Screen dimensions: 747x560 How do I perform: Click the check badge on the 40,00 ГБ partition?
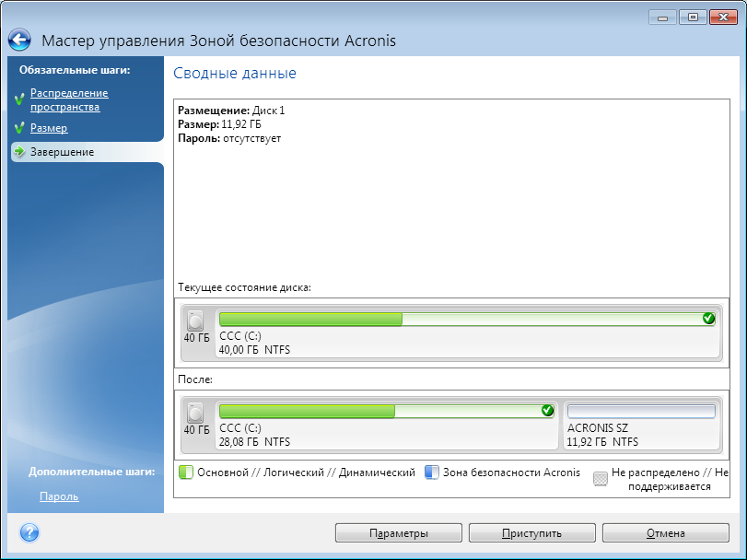(x=708, y=318)
